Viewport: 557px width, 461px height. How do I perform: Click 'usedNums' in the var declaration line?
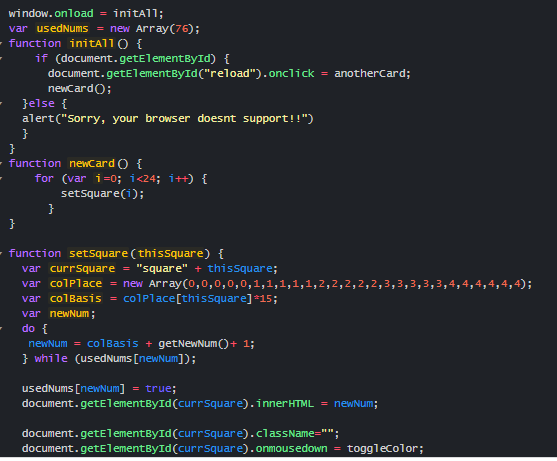click(63, 28)
